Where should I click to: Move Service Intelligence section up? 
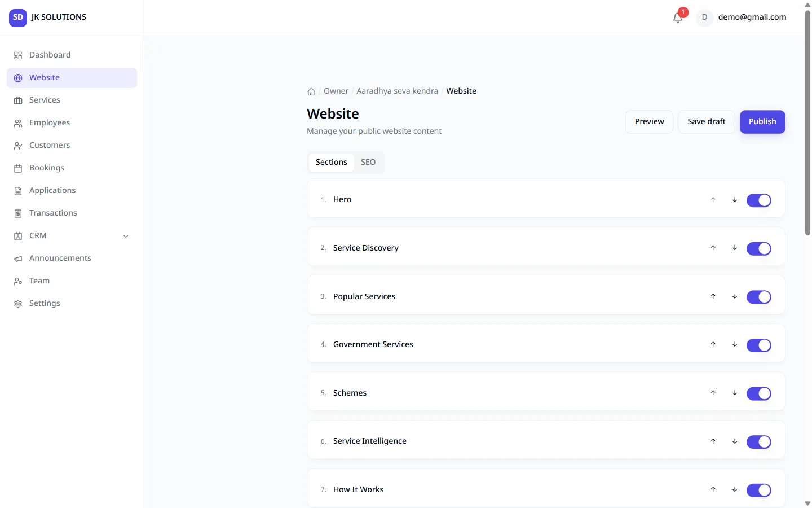click(713, 441)
